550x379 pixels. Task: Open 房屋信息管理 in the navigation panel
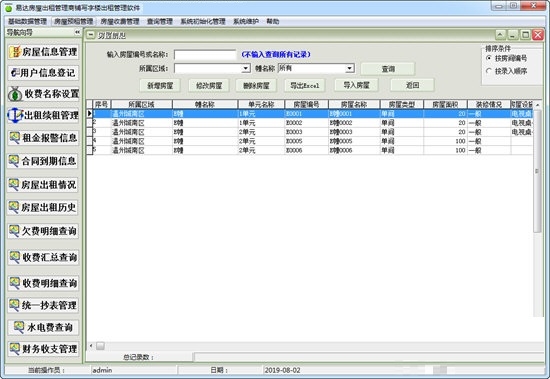pos(43,52)
